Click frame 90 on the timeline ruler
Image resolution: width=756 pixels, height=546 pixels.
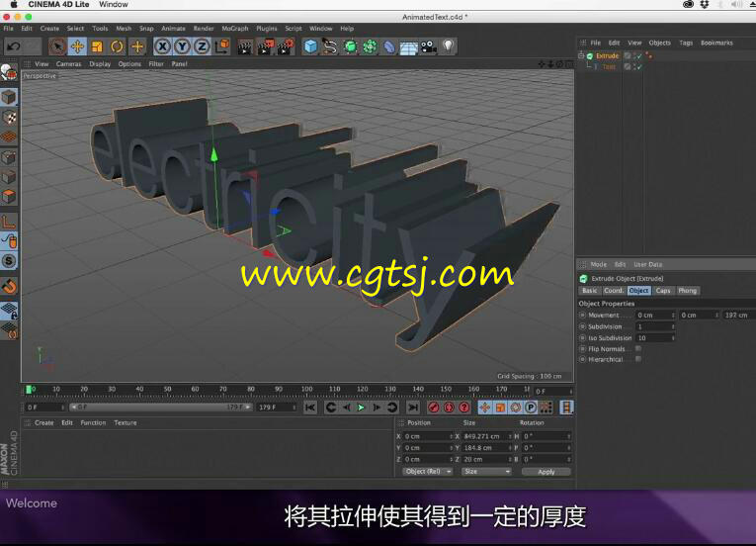[279, 389]
